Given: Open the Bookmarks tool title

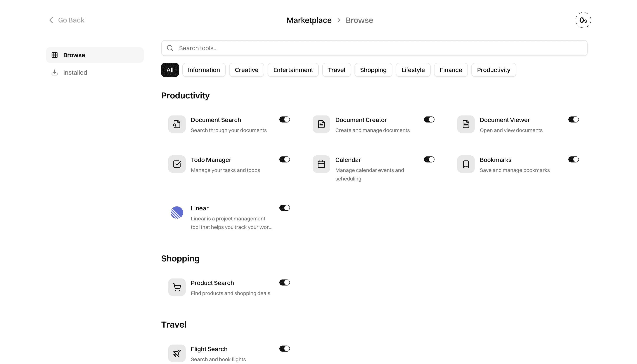Looking at the screenshot, I should coord(495,160).
